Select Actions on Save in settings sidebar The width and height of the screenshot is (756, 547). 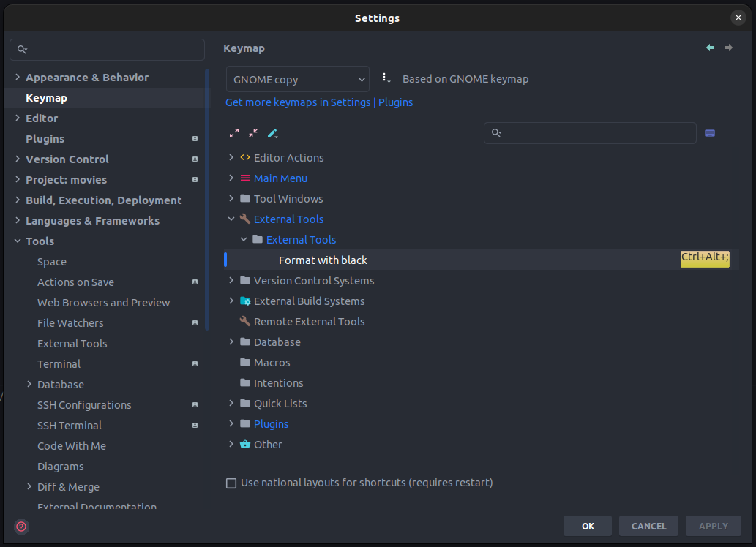tap(75, 282)
